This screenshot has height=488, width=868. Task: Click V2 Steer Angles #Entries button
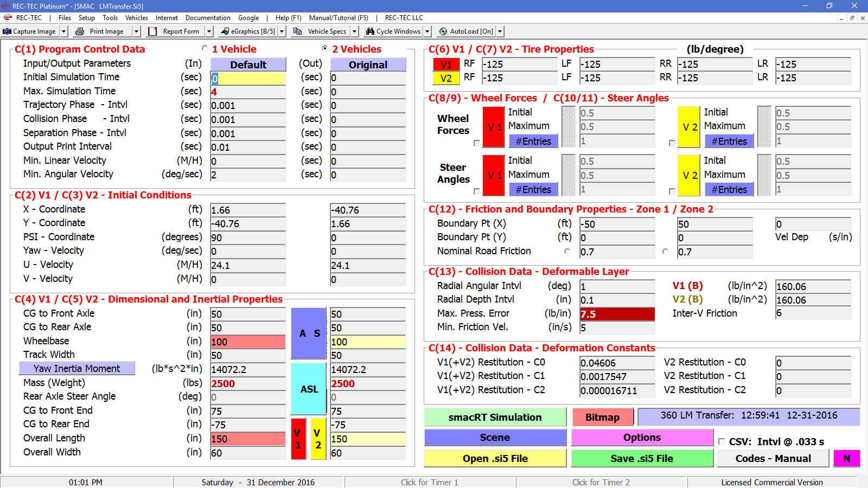pos(729,190)
